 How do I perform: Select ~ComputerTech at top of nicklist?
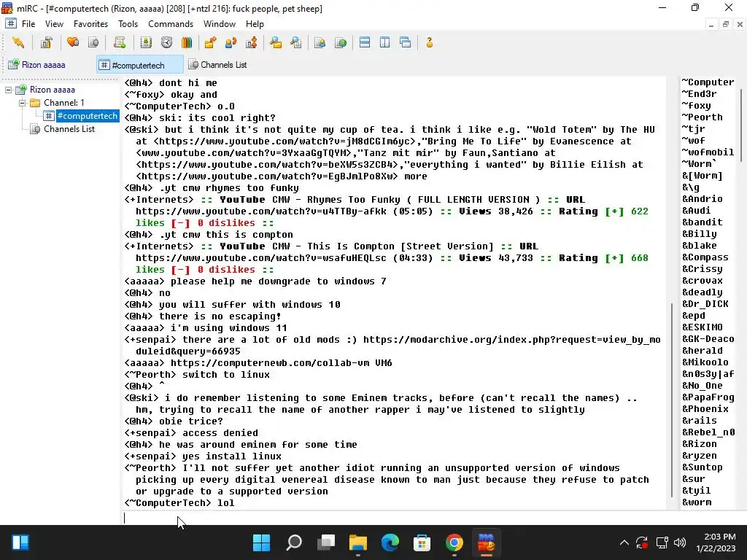[708, 82]
